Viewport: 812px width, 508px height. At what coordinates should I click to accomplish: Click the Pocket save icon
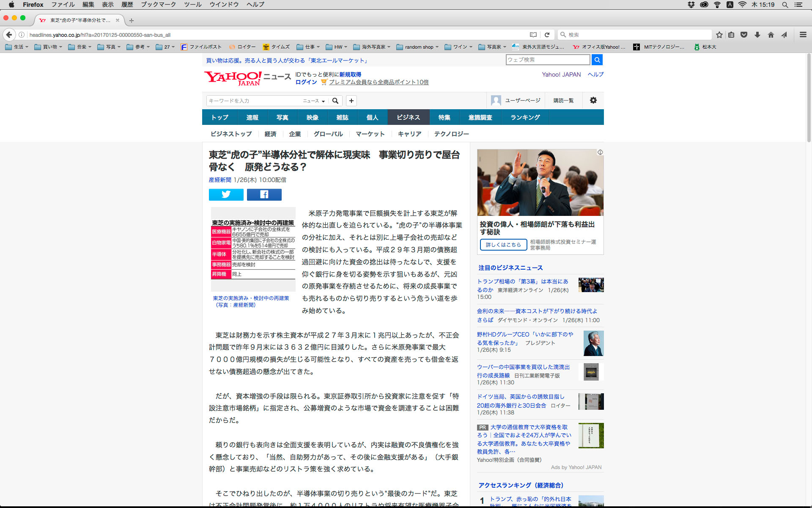click(744, 35)
